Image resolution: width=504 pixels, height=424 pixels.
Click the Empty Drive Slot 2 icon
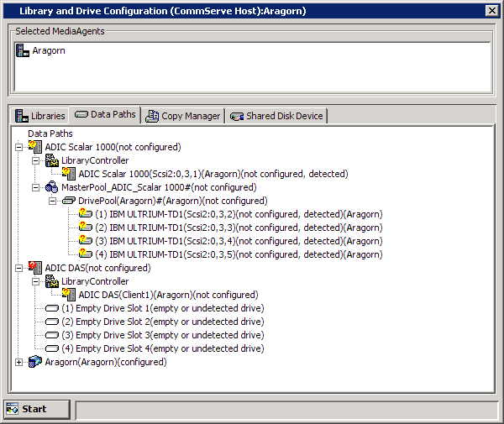coord(52,322)
